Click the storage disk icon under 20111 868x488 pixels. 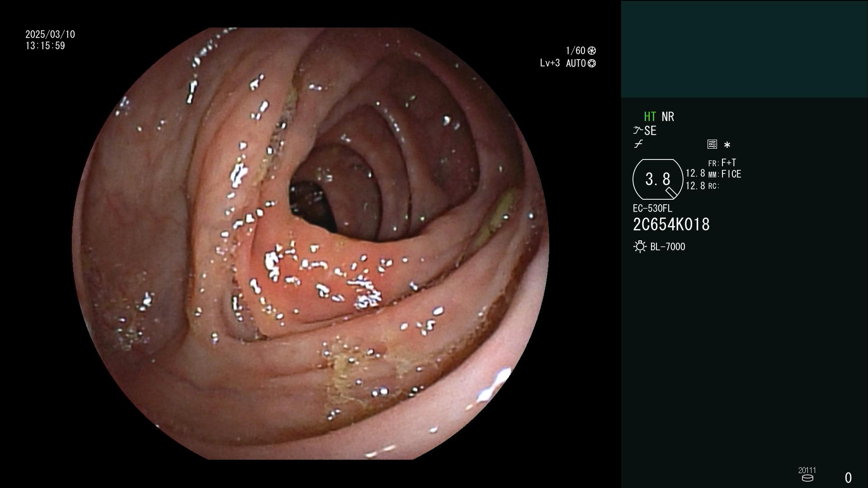tap(807, 478)
